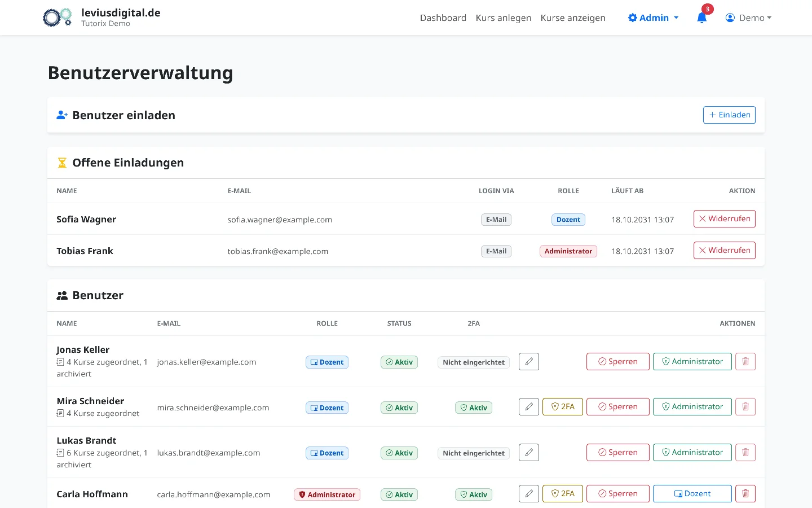812x508 pixels.
Task: Go to Dashboard in navigation
Action: (x=443, y=17)
